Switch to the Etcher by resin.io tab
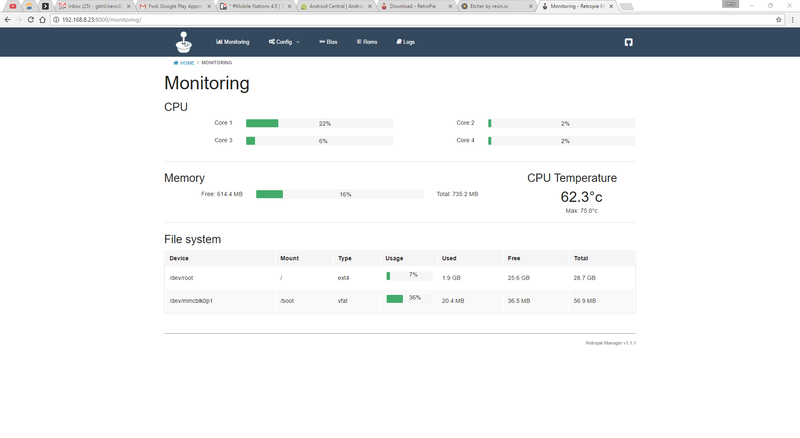This screenshot has height=438, width=800. click(x=497, y=6)
